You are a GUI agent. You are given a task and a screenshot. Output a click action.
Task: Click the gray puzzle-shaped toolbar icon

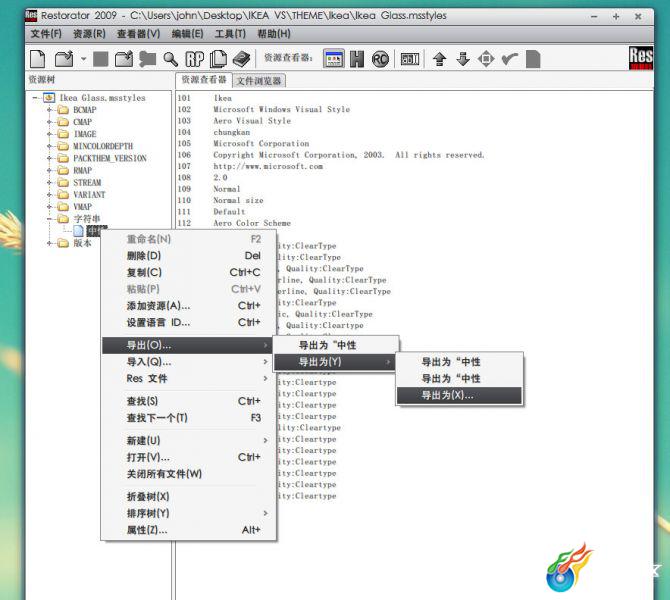tap(147, 59)
